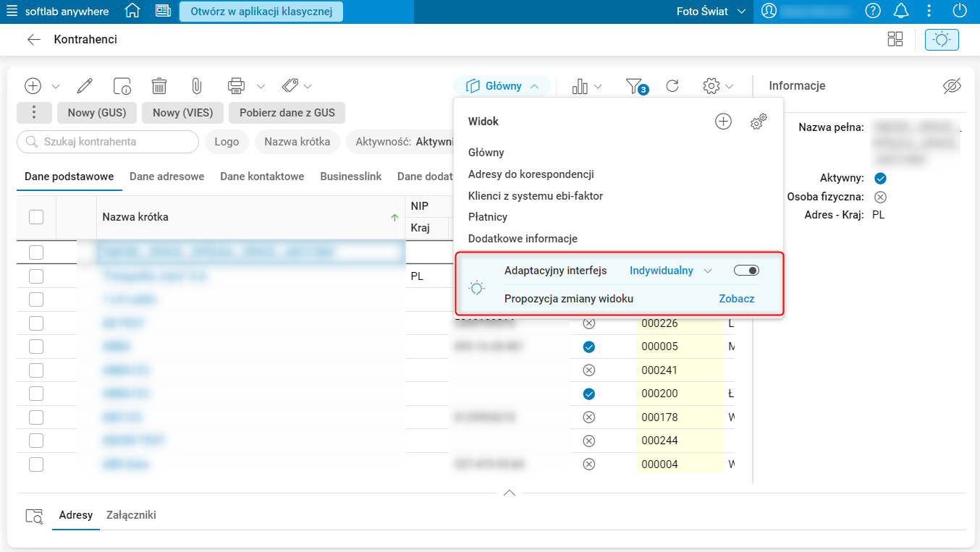Expand the chevron next to the plus icon

pos(56,87)
